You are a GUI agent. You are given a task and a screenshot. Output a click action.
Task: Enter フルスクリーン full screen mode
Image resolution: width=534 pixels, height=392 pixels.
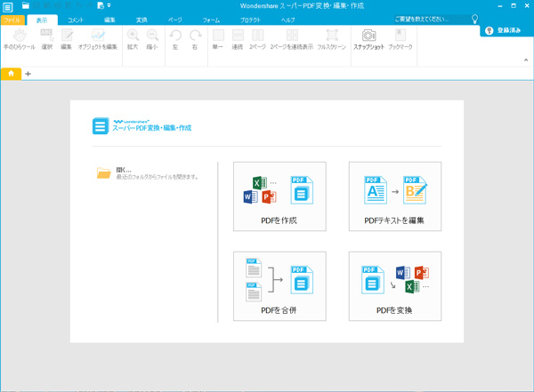click(332, 40)
